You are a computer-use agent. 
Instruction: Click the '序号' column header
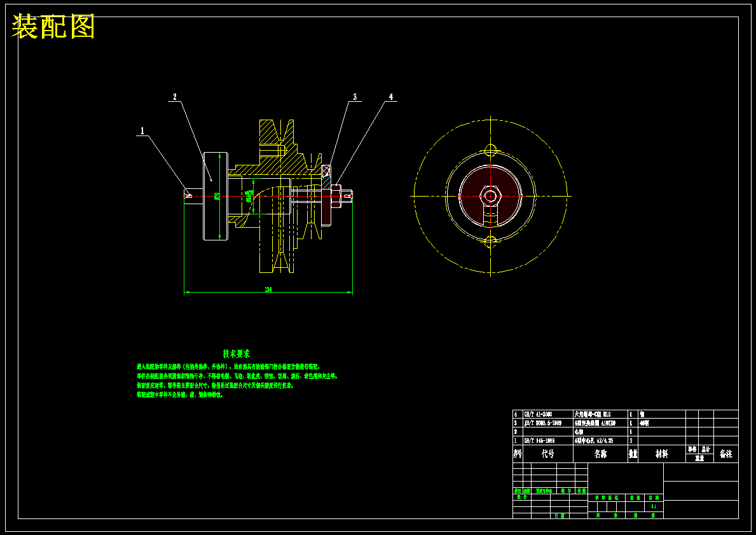click(518, 454)
